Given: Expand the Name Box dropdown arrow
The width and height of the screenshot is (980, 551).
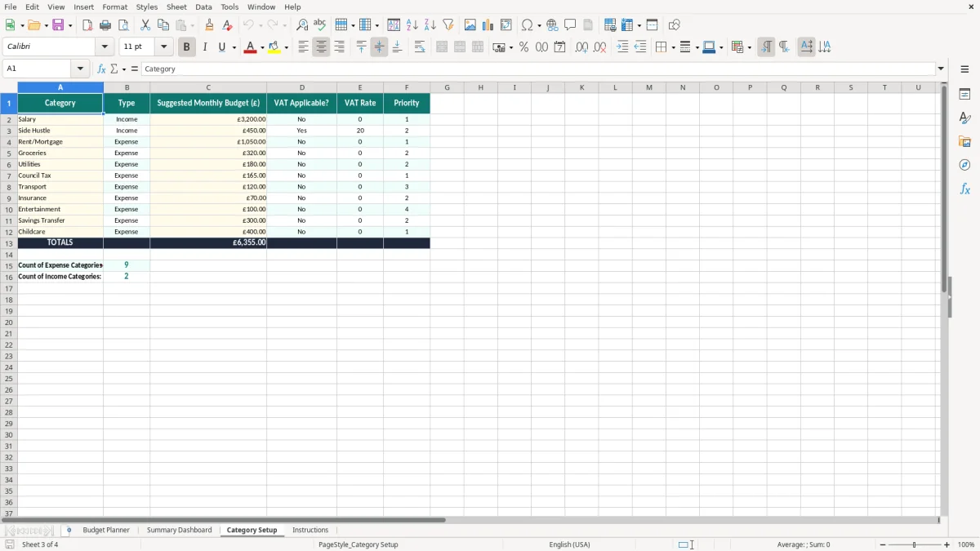Looking at the screenshot, I should (79, 69).
